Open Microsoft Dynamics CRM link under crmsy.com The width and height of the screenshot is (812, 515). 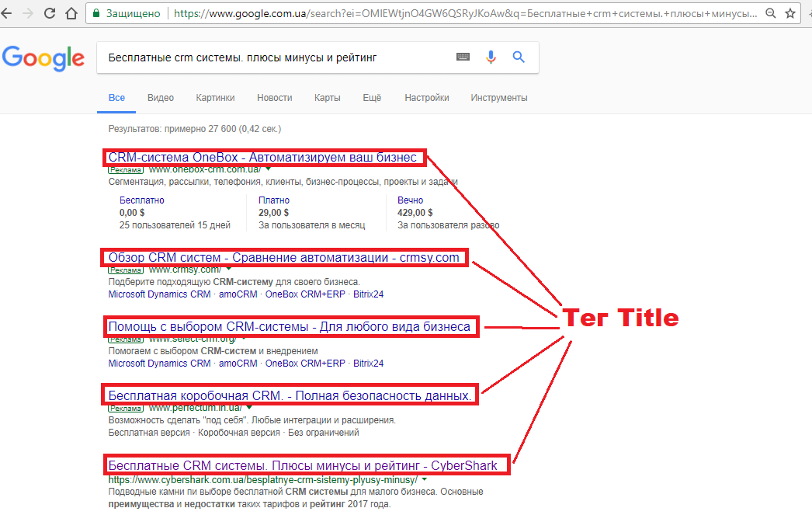click(159, 294)
